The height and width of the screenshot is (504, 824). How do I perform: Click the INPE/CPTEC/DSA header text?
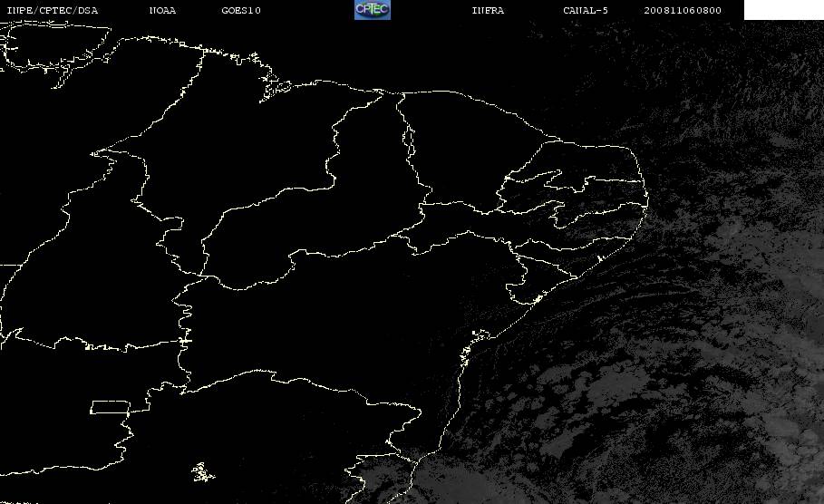tap(52, 11)
